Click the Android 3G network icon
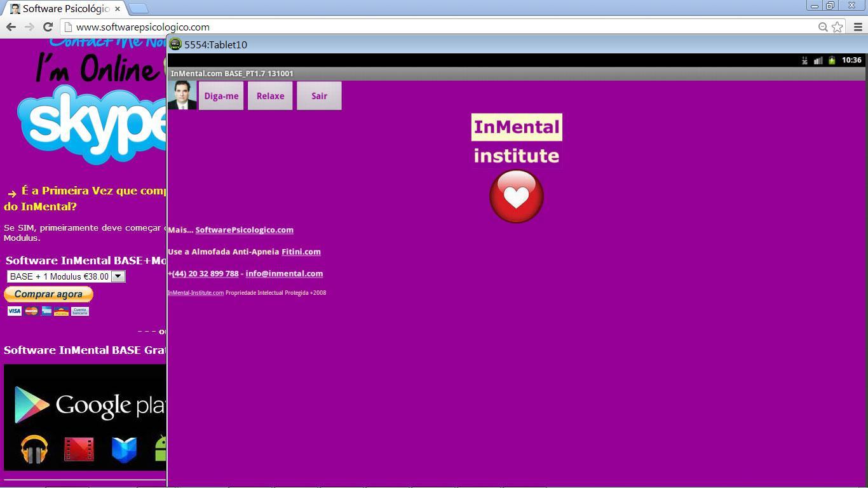This screenshot has width=868, height=488. 804,60
